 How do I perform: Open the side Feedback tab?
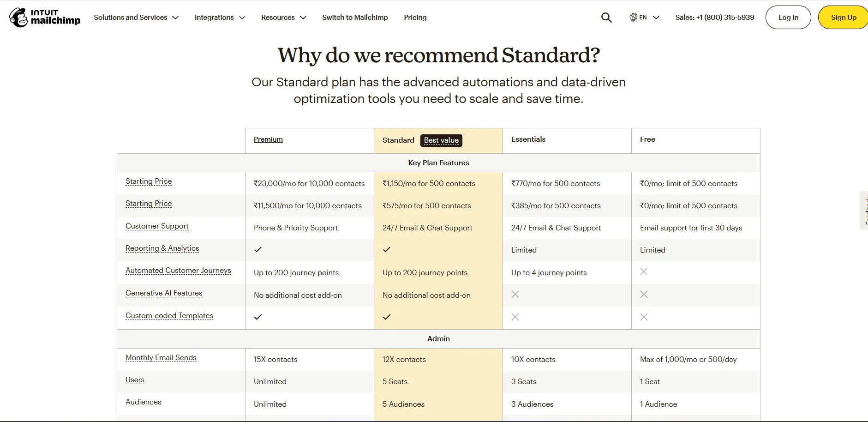(864, 210)
